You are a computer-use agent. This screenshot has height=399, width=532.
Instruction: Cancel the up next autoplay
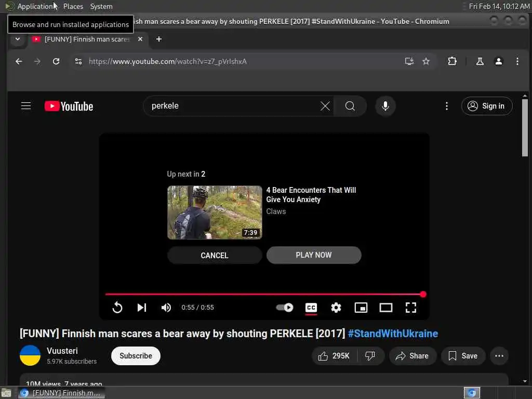pyautogui.click(x=215, y=255)
